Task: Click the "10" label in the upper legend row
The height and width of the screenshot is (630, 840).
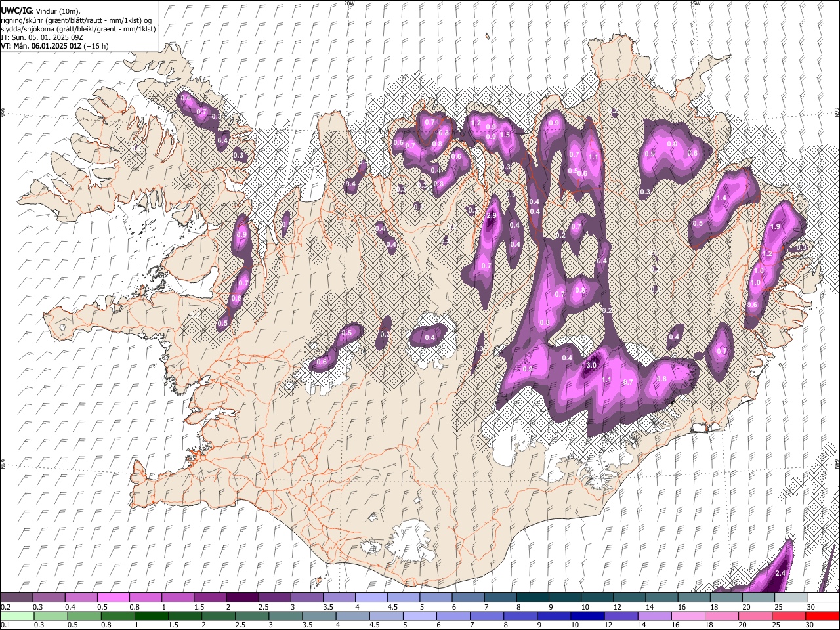Action: [x=585, y=607]
